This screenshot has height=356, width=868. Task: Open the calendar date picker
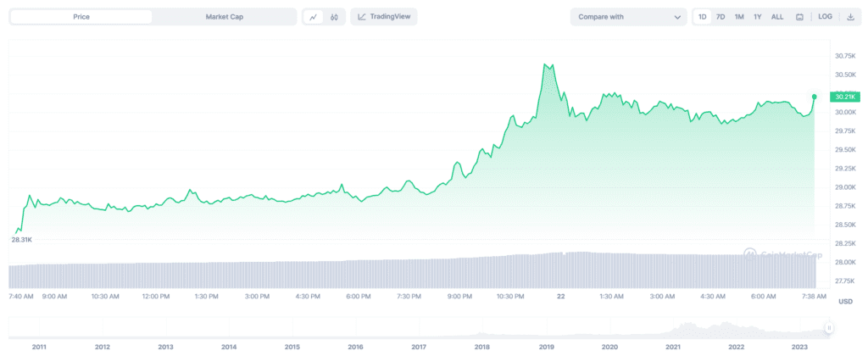coord(799,17)
